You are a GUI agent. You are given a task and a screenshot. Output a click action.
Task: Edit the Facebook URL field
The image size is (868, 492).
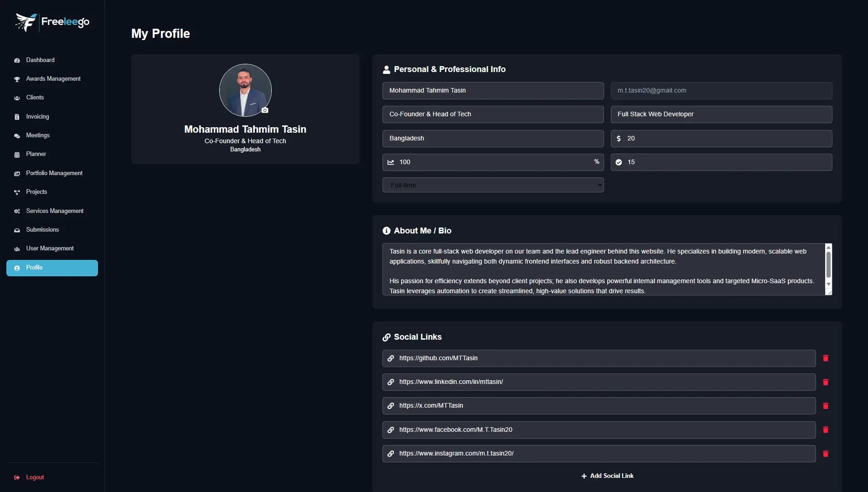coord(599,430)
